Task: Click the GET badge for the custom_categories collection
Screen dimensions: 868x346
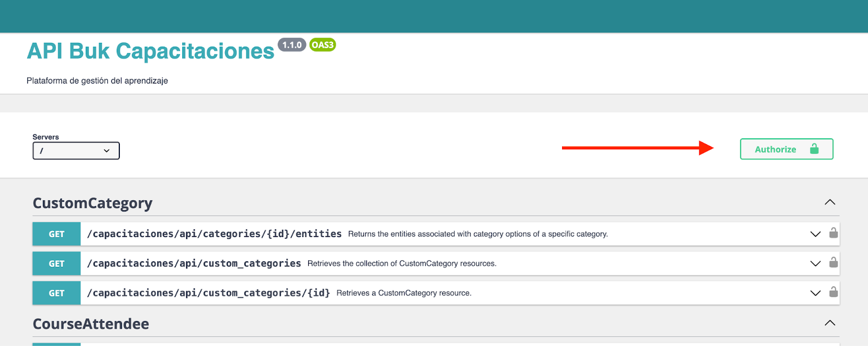Action: pos(56,264)
